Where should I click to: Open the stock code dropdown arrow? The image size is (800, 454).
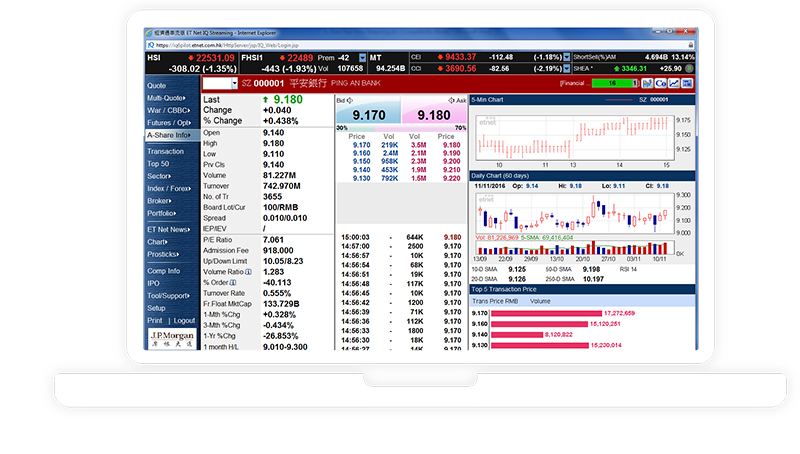234,84
